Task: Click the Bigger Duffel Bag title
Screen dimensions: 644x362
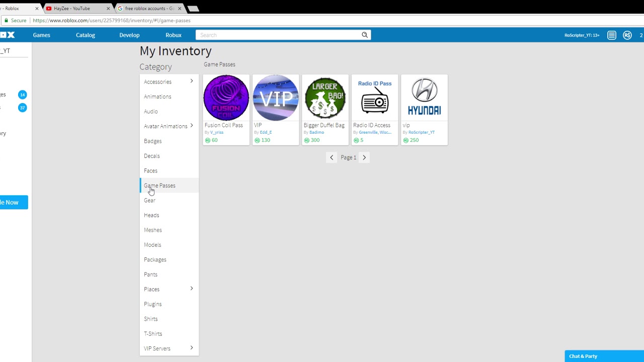Action: 324,125
